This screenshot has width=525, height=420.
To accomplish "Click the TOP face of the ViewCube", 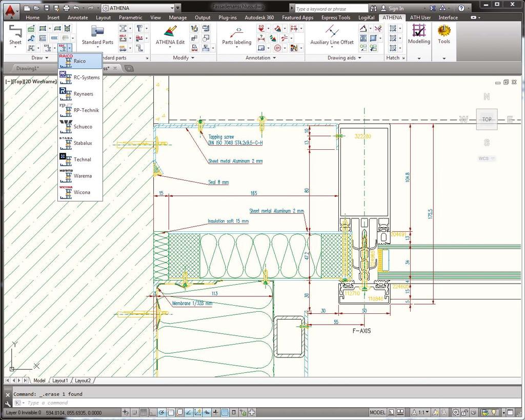I will (487, 119).
